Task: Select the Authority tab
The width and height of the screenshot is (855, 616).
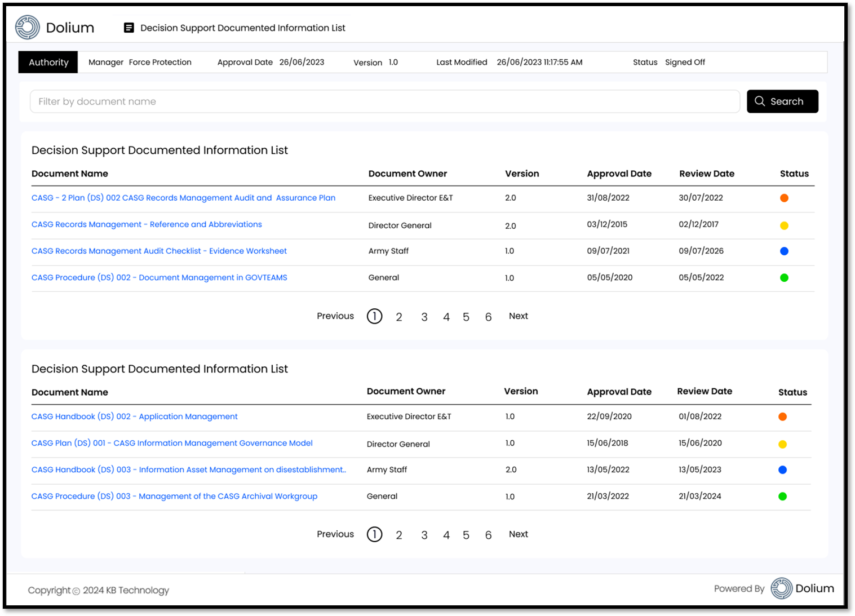Action: [47, 62]
